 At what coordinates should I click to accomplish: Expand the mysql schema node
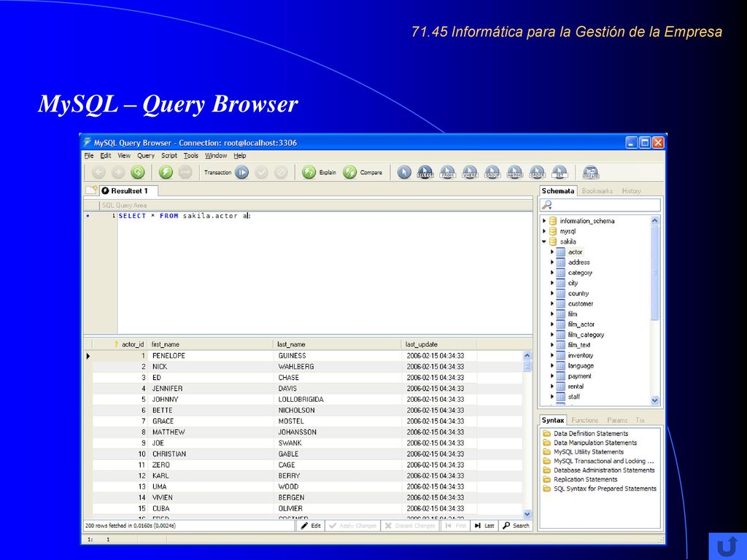pyautogui.click(x=544, y=231)
